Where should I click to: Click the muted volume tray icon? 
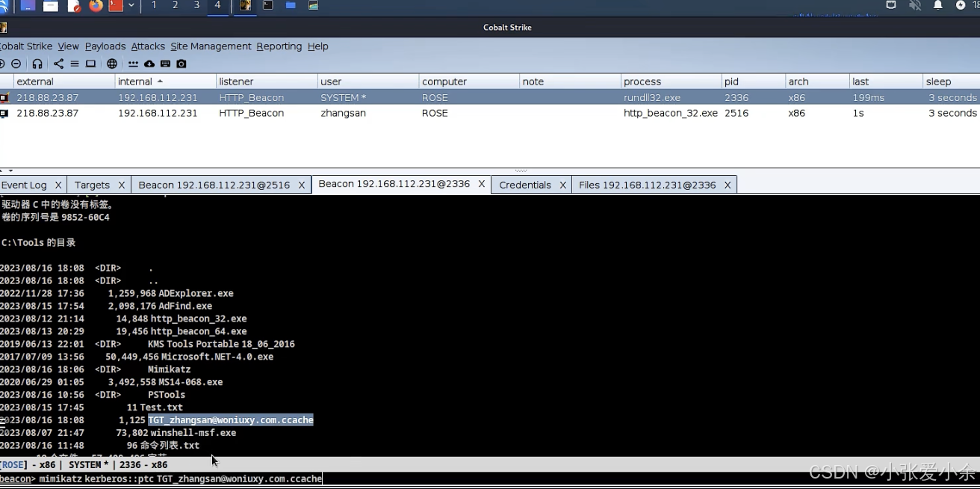[915, 5]
